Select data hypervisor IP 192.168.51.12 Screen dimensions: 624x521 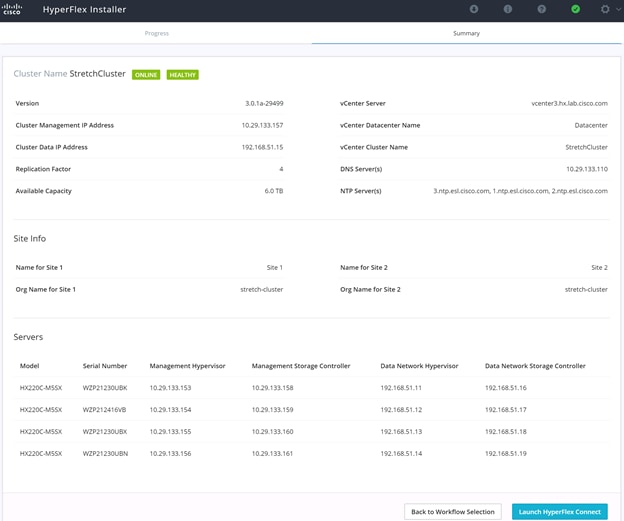[x=401, y=410]
